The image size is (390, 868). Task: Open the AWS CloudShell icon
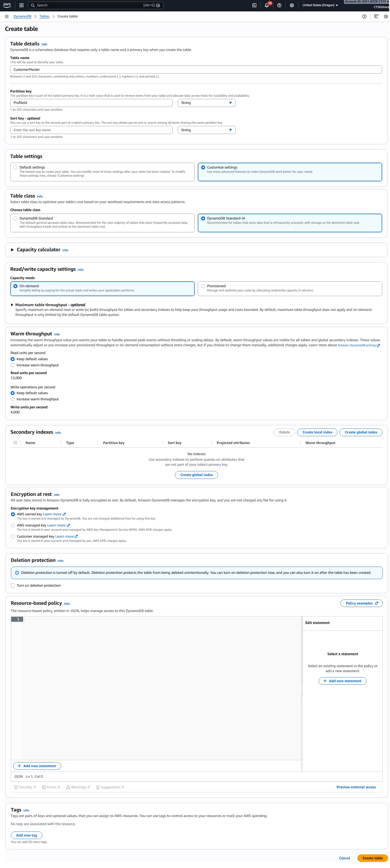pos(254,5)
